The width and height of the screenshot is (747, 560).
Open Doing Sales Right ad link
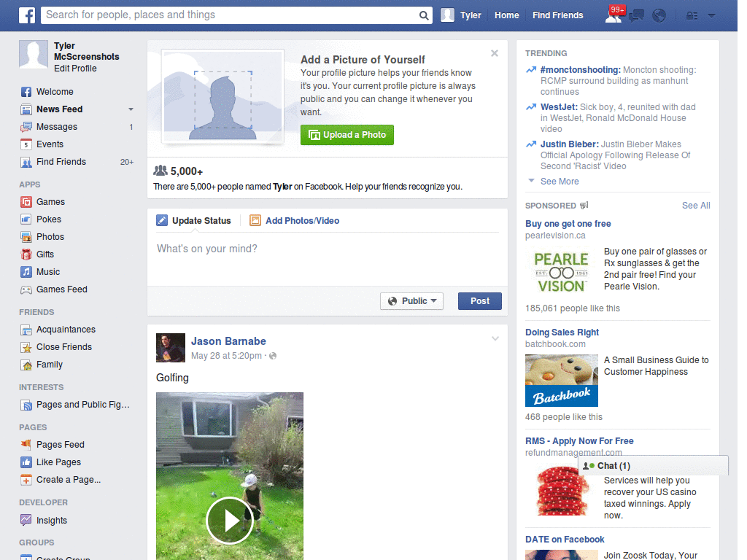click(562, 332)
